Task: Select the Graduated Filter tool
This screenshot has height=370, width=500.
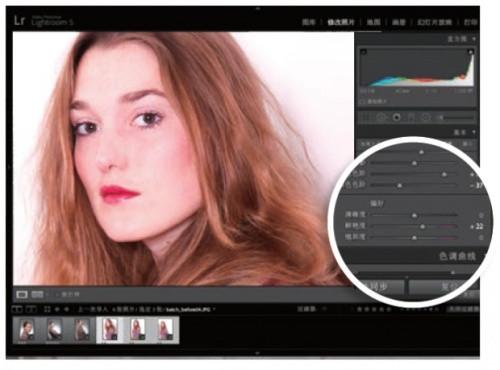Action: tap(411, 117)
